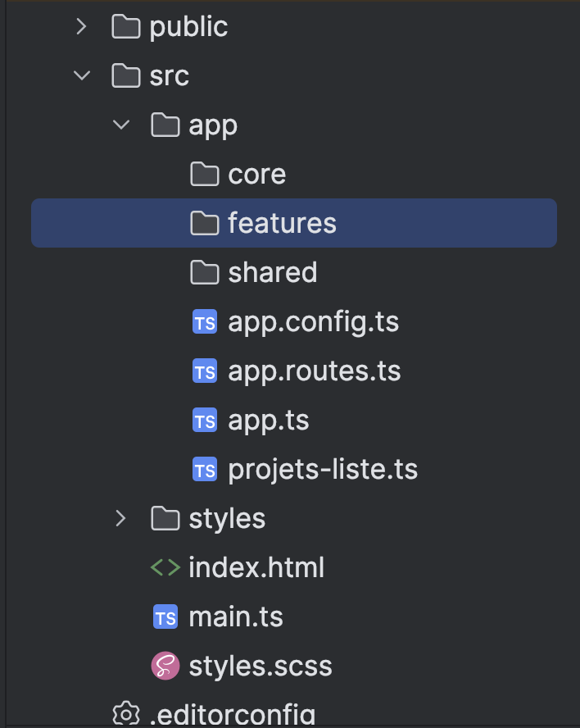
Task: Click the shared folder icon
Action: pyautogui.click(x=204, y=272)
